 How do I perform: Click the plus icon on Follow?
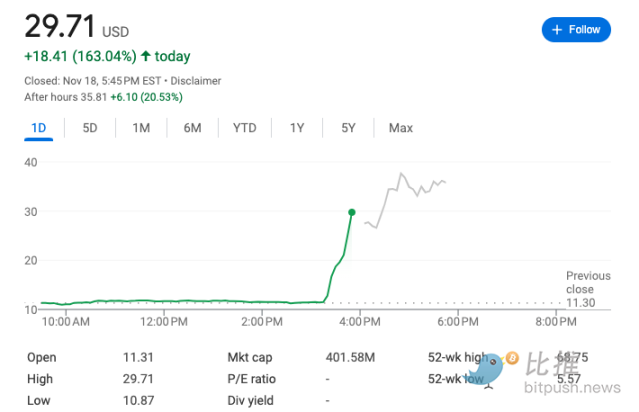tap(557, 30)
